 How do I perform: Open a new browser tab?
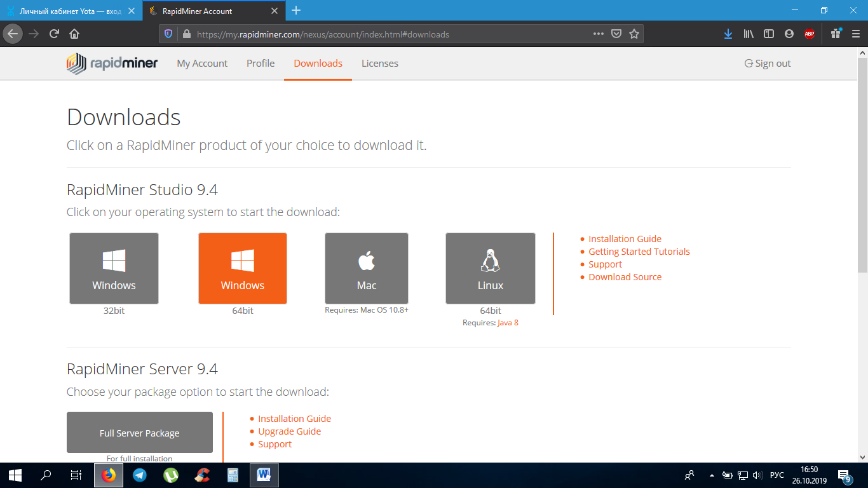tap(296, 11)
